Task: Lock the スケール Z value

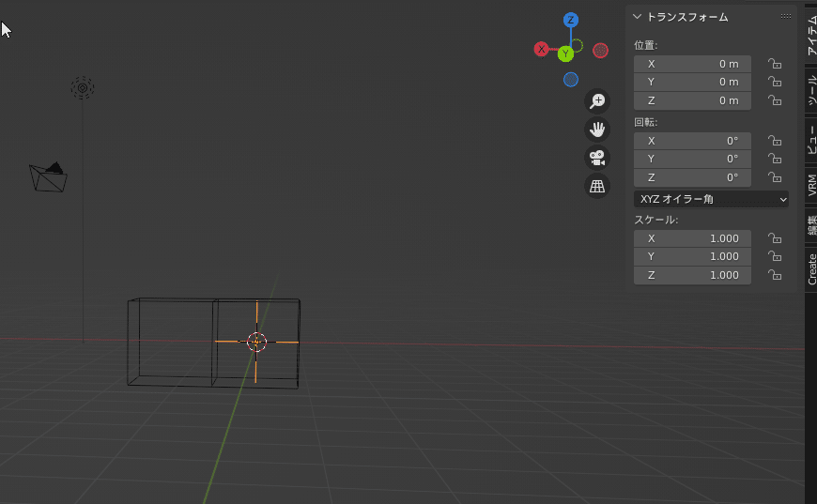Action: pyautogui.click(x=775, y=275)
